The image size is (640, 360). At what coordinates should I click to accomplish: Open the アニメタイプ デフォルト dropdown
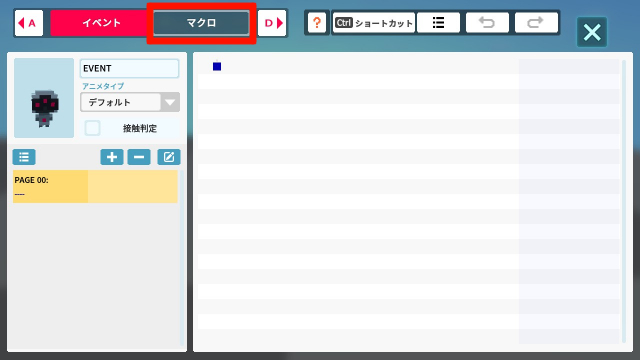(x=130, y=102)
